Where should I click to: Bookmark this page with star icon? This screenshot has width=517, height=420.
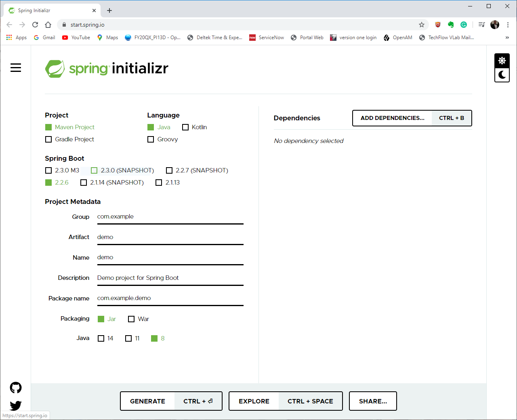point(422,25)
